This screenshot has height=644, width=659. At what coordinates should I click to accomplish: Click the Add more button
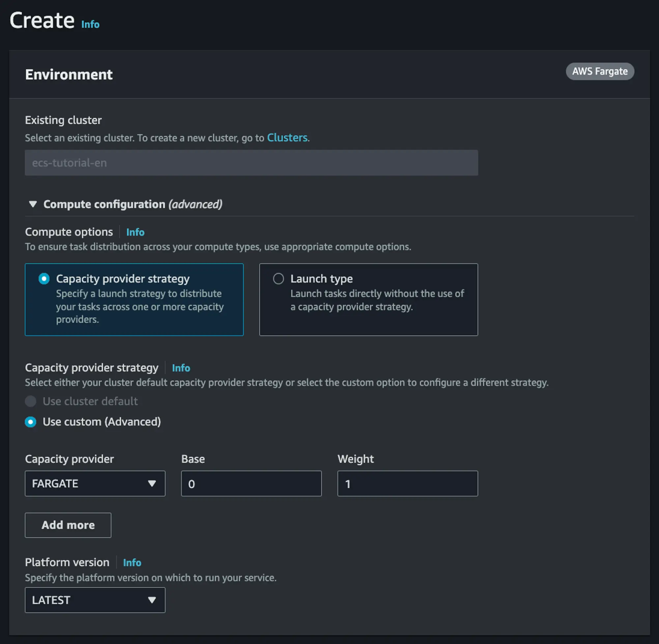[x=68, y=525]
